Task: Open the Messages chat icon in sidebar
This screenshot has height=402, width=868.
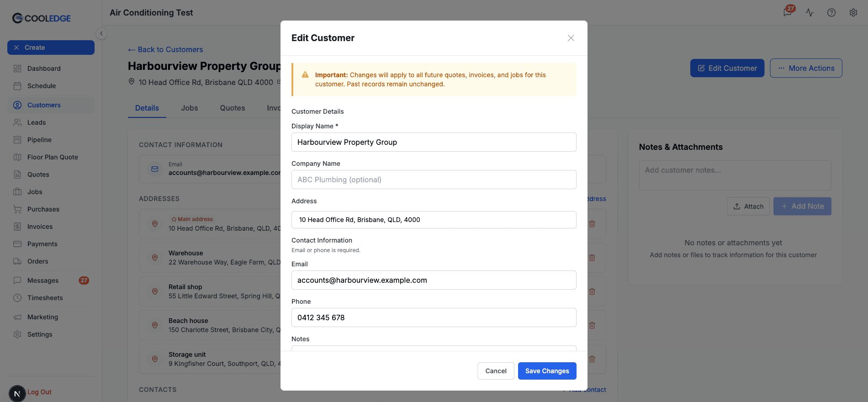Action: pyautogui.click(x=17, y=280)
